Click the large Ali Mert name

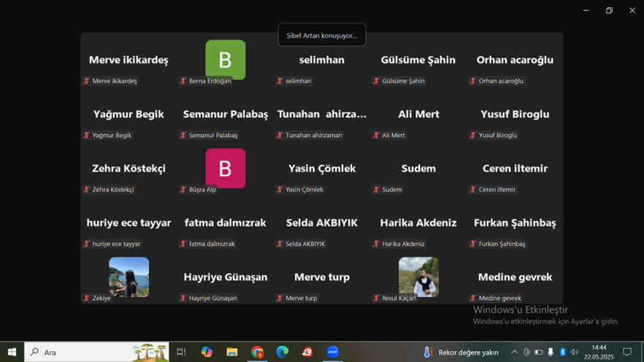point(418,114)
